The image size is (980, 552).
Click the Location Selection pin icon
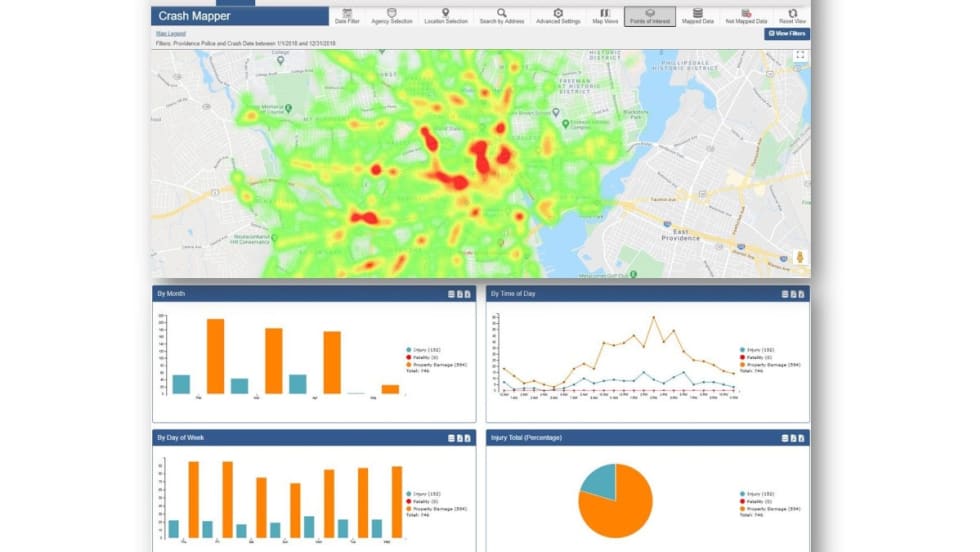click(445, 15)
